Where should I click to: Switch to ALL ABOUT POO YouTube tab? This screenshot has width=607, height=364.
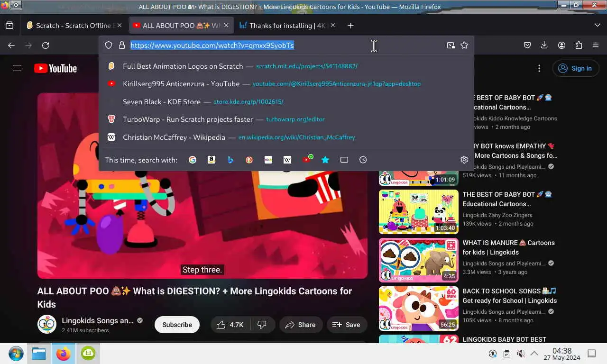[180, 25]
